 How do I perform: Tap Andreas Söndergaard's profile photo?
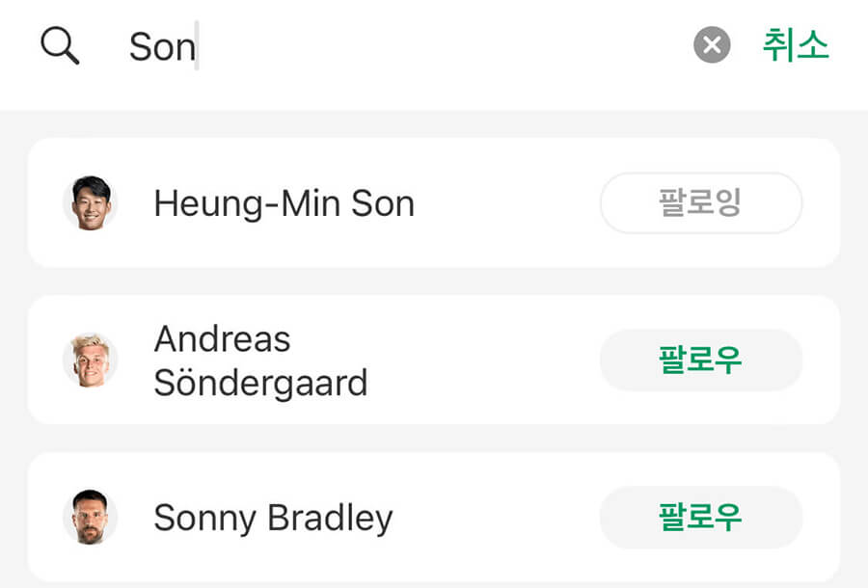click(91, 360)
